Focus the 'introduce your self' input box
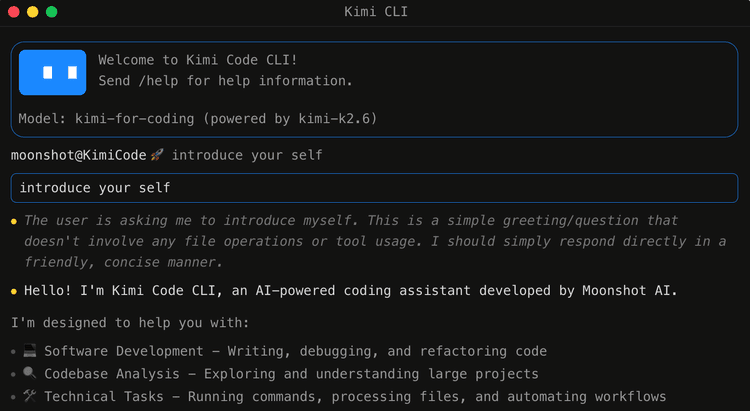This screenshot has height=411, width=750. (375, 188)
